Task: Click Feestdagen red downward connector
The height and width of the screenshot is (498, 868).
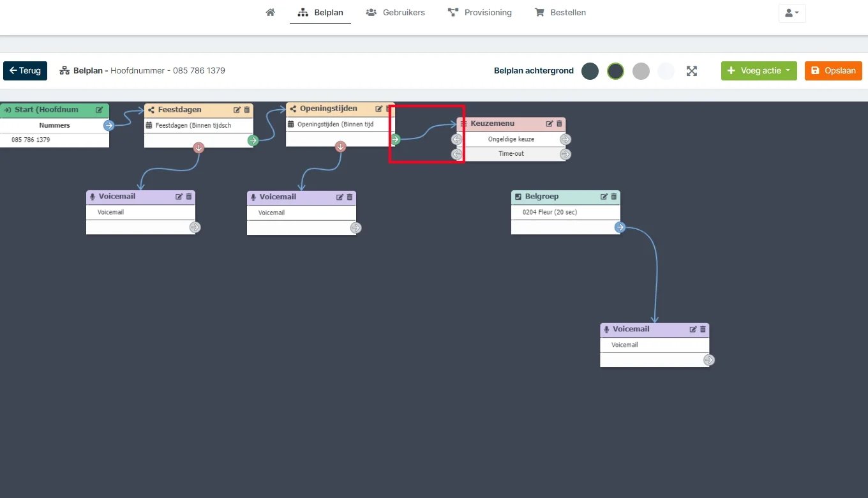Action: click(198, 148)
